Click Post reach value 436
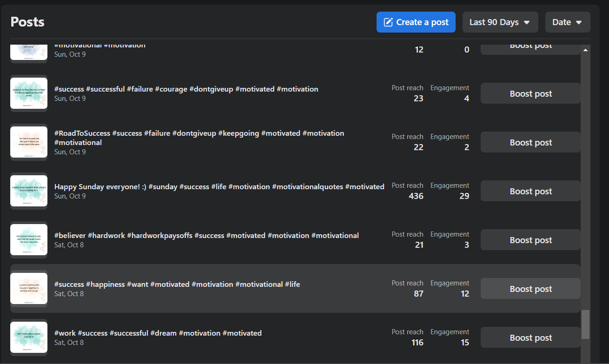609x364 pixels. click(416, 196)
